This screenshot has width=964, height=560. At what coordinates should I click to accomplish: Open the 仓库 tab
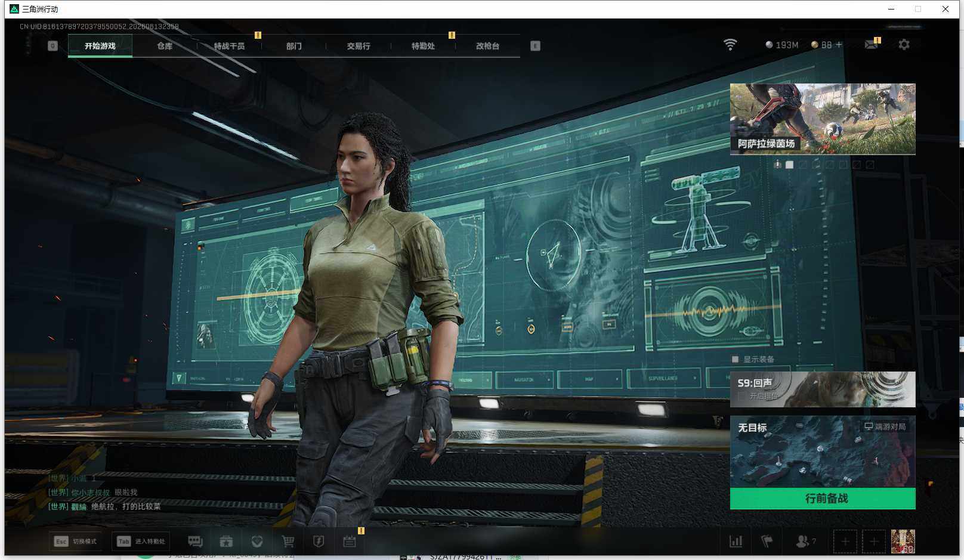tap(165, 46)
